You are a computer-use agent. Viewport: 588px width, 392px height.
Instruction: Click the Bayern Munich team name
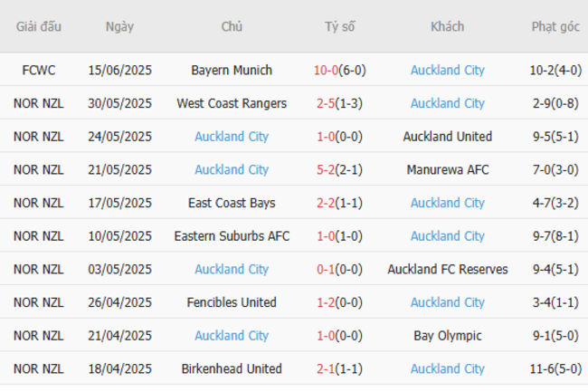(x=232, y=70)
